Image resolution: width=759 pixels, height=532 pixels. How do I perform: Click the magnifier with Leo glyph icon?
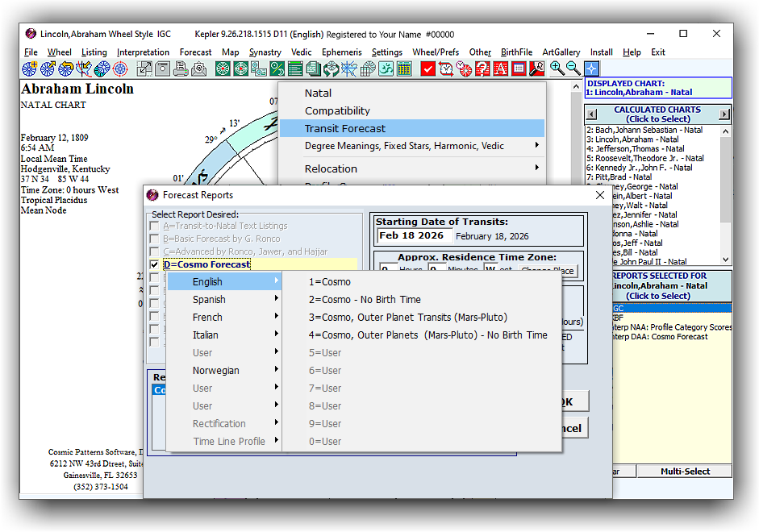537,69
